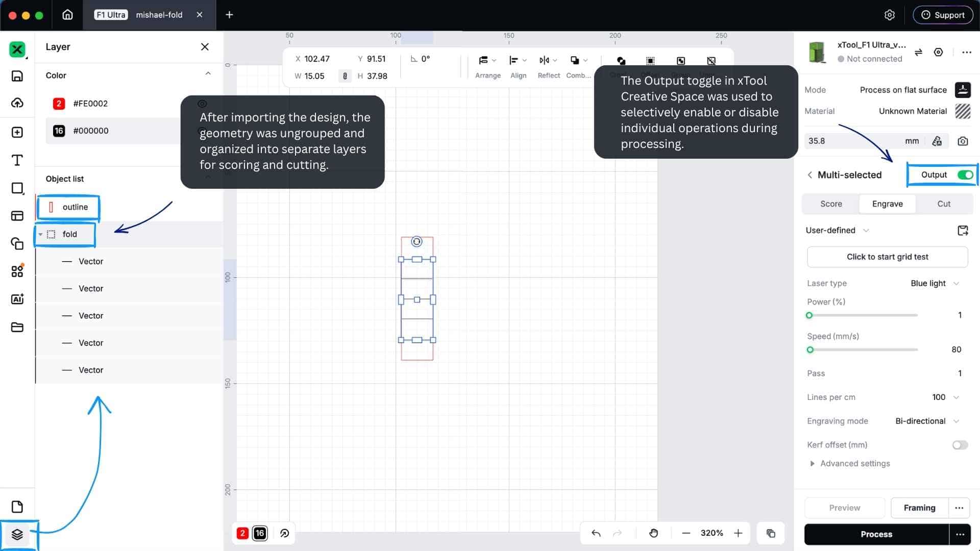
Task: Toggle the aspect ratio lock
Action: tap(345, 76)
